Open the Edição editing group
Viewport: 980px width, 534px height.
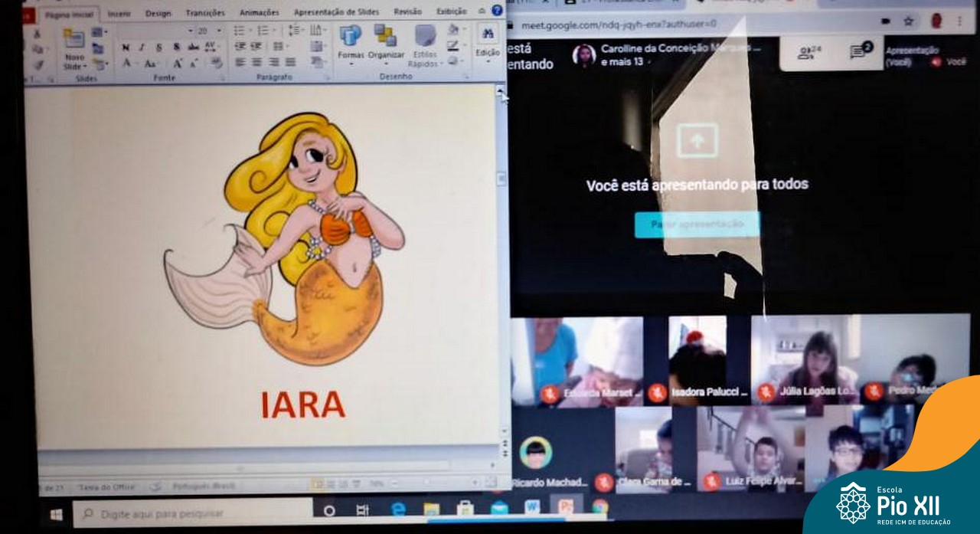pos(488,42)
